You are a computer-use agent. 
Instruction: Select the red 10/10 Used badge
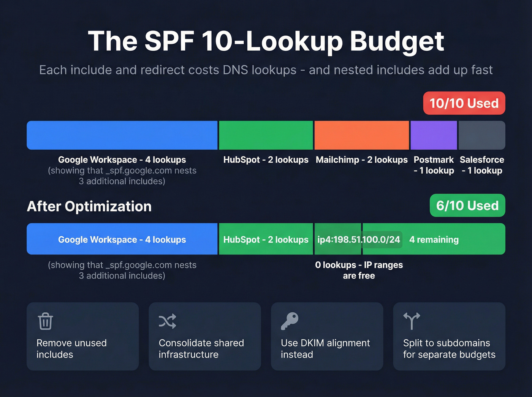[x=464, y=103]
